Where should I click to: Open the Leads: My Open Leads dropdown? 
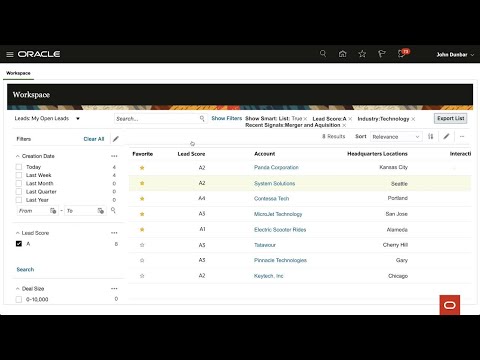click(x=47, y=118)
